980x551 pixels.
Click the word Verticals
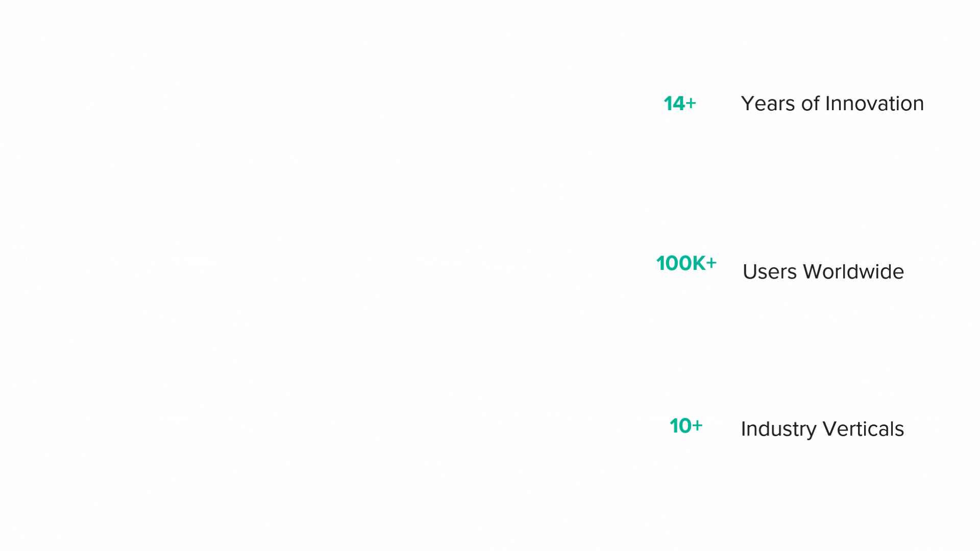(x=863, y=429)
